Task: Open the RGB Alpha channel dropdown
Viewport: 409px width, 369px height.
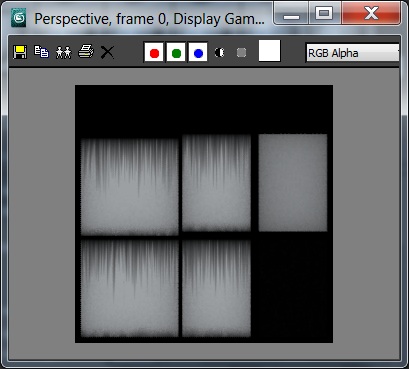Action: pyautogui.click(x=352, y=53)
